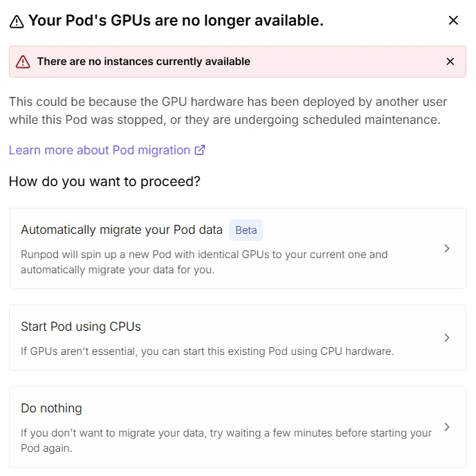
Task: Click the external link icon after Pod migration
Action: (x=200, y=150)
